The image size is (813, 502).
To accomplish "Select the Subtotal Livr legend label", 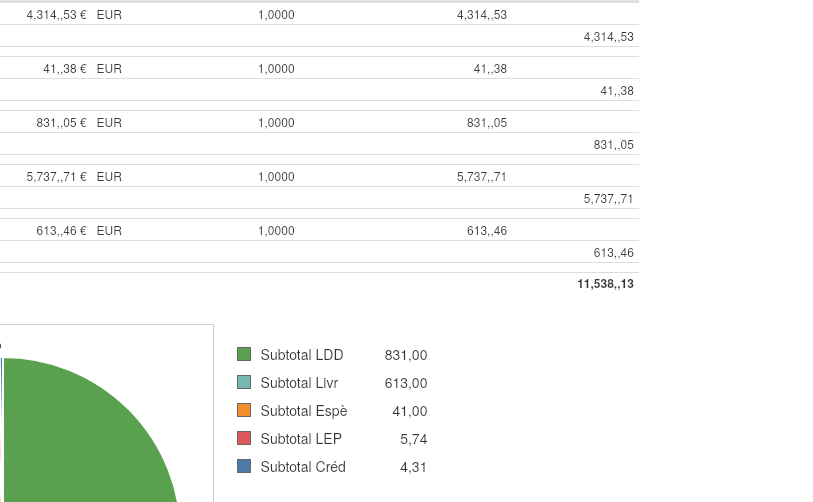I will (299, 383).
